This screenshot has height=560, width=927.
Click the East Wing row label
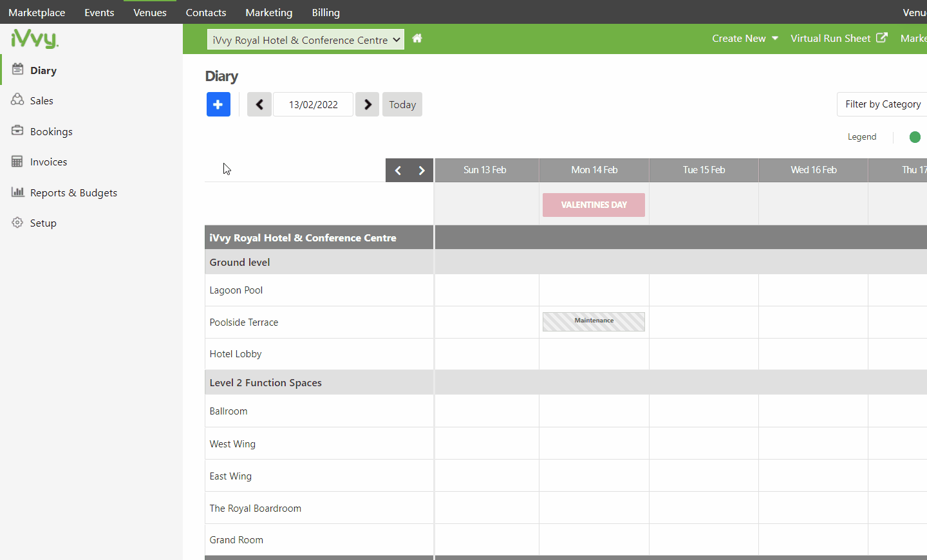[x=230, y=476]
